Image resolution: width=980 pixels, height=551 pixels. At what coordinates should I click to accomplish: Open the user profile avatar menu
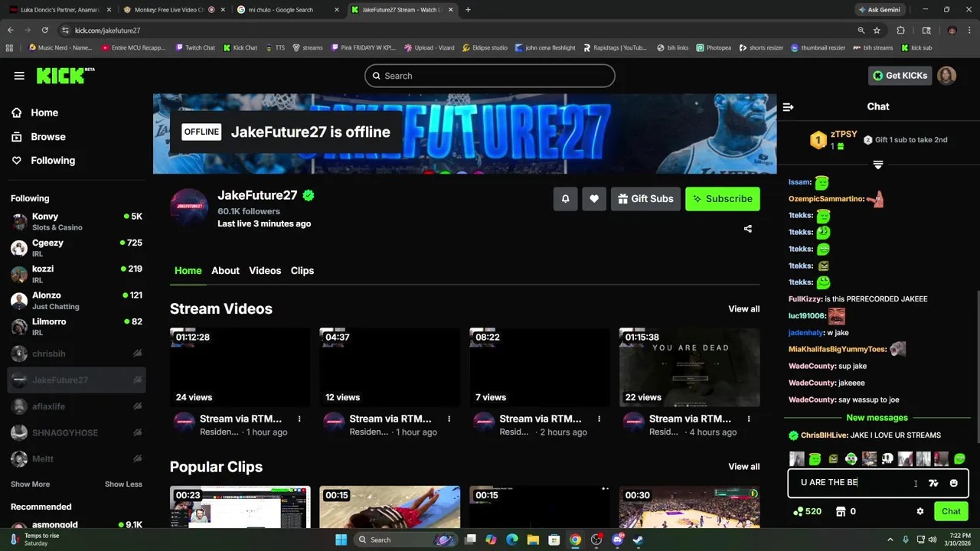click(947, 76)
